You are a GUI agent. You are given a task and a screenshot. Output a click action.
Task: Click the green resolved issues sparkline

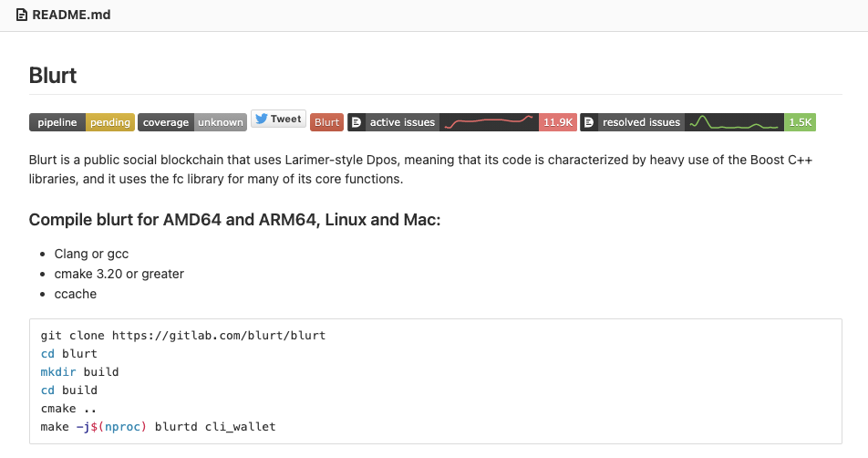(x=734, y=122)
